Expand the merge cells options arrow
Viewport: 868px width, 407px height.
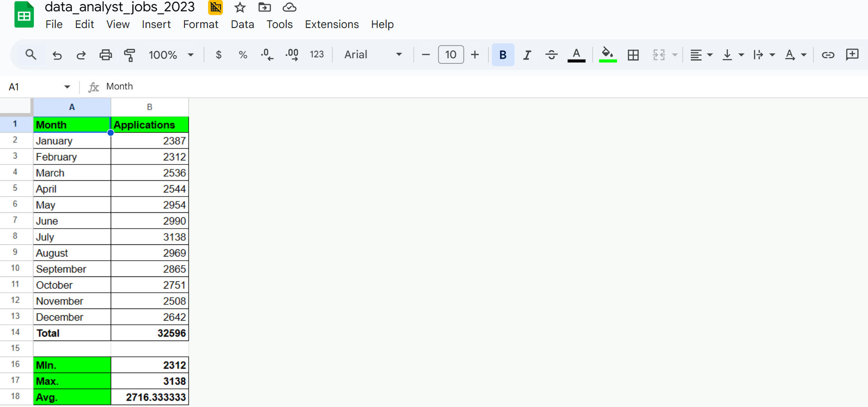675,55
